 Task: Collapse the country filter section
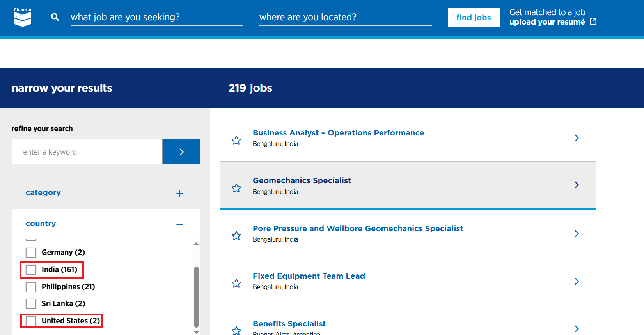click(179, 224)
